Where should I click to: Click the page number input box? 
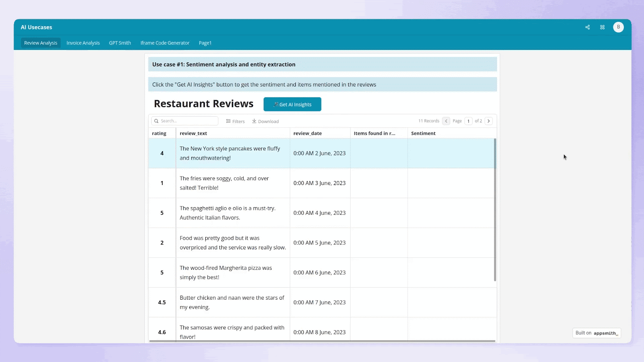468,121
